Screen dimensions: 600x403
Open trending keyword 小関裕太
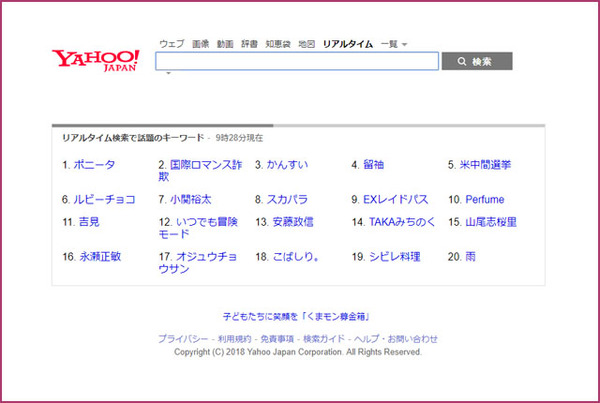[x=191, y=199]
